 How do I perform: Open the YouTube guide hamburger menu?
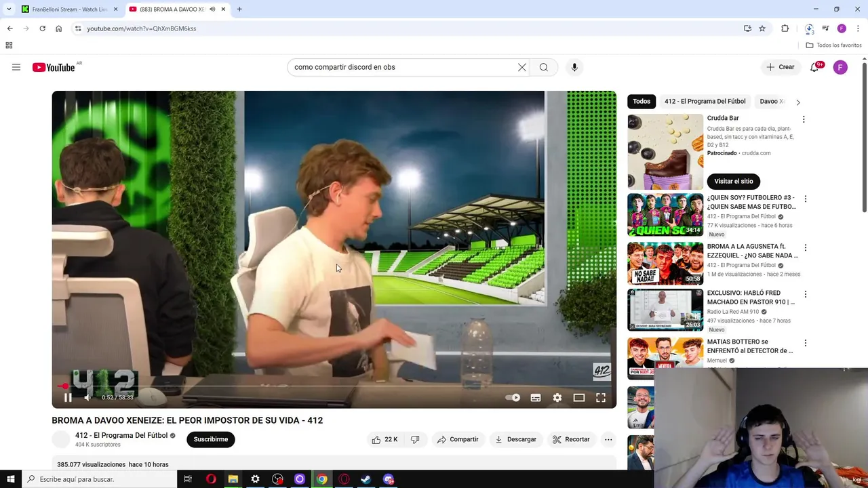tap(16, 67)
